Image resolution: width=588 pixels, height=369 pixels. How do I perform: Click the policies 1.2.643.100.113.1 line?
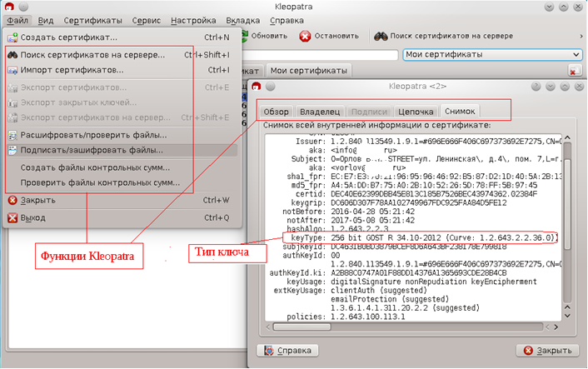point(346,317)
